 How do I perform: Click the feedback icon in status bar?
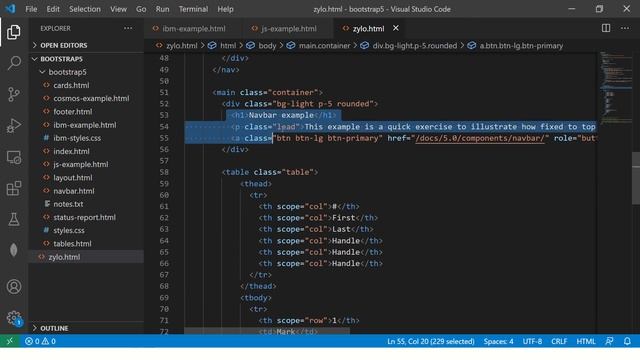[x=609, y=341]
